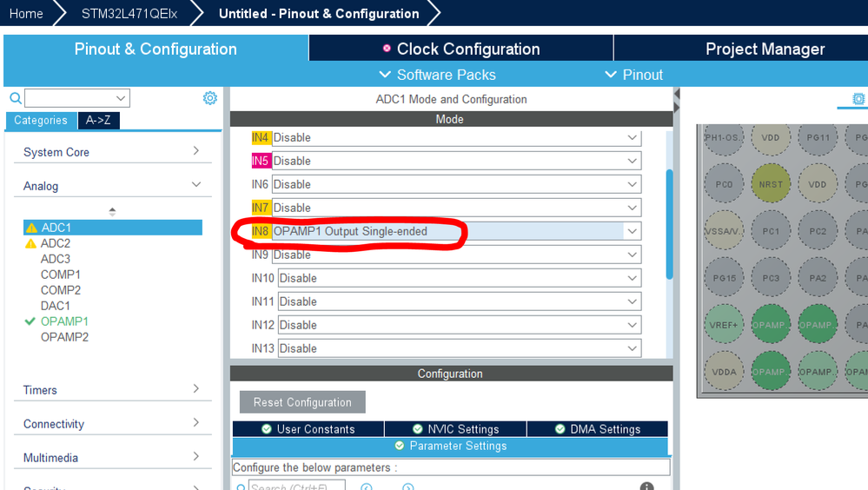
Task: Select the VSSA/V pin on the chip
Action: click(724, 231)
